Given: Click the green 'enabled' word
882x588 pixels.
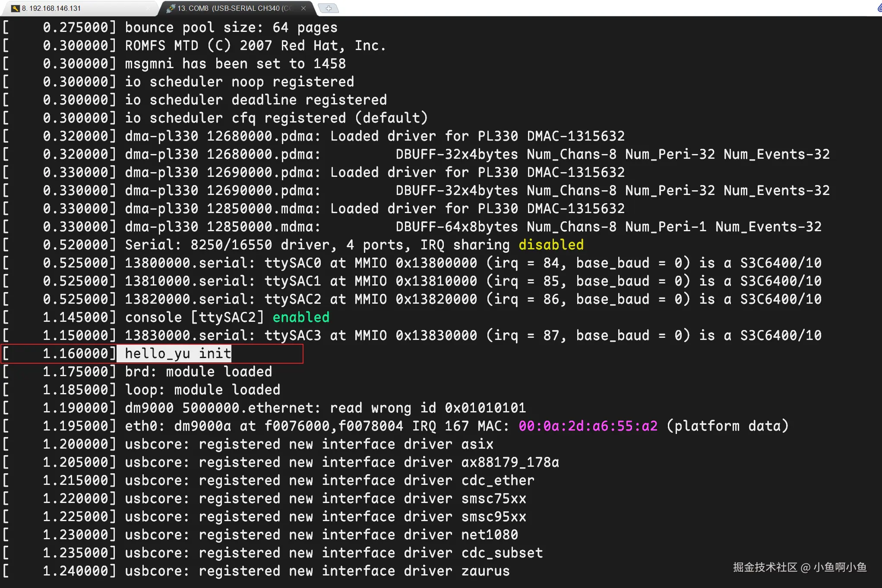Looking at the screenshot, I should click(301, 318).
